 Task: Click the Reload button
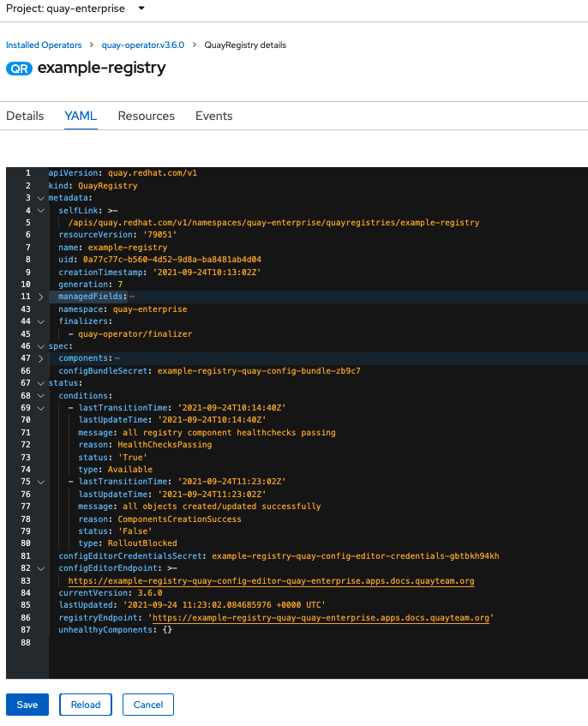click(86, 705)
